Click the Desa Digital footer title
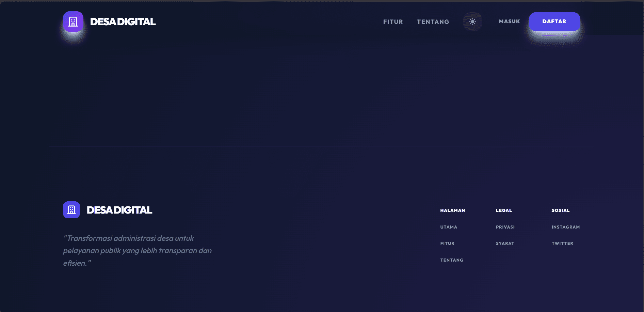 (119, 210)
